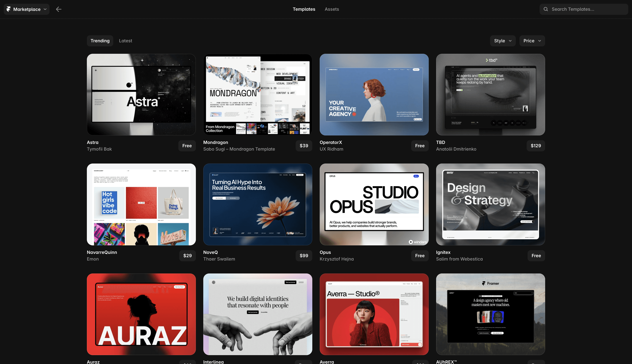
Task: Click the NavarreQuinn template title
Action: [102, 252]
